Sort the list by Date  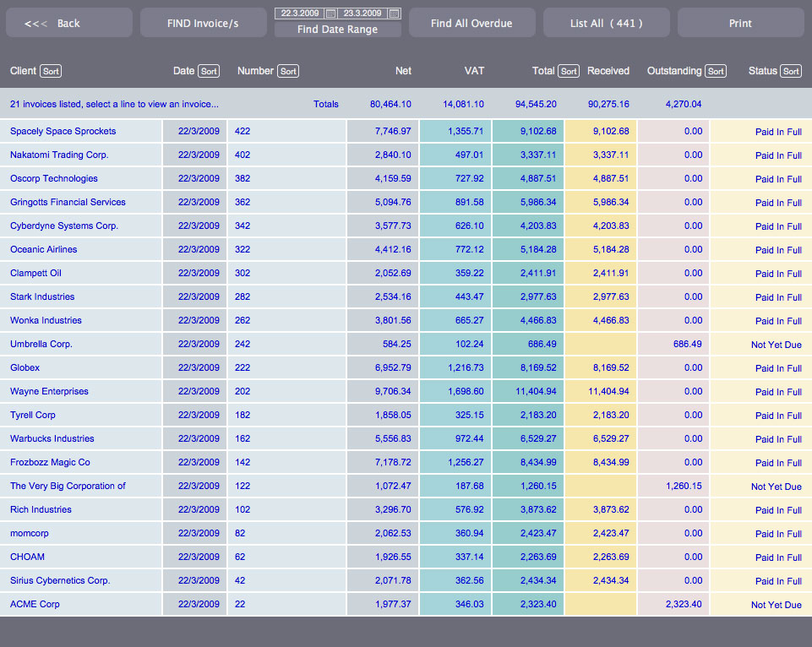coord(209,72)
